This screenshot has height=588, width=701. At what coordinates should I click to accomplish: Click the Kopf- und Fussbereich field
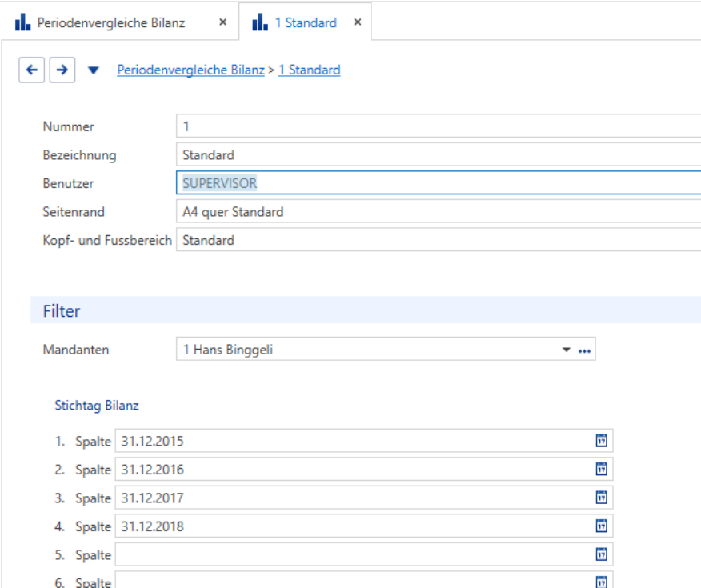point(439,240)
